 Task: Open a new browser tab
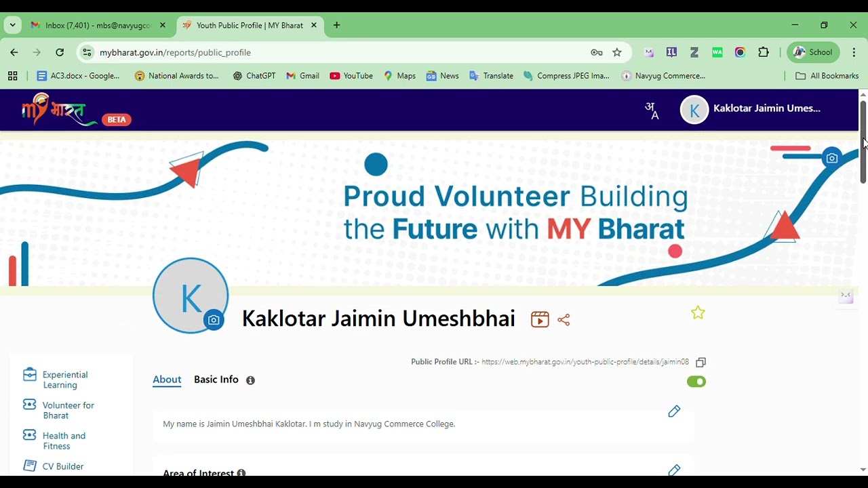pos(336,25)
